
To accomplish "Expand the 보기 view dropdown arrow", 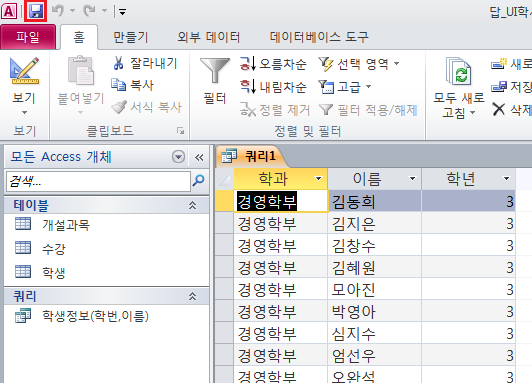I will coord(24,112).
